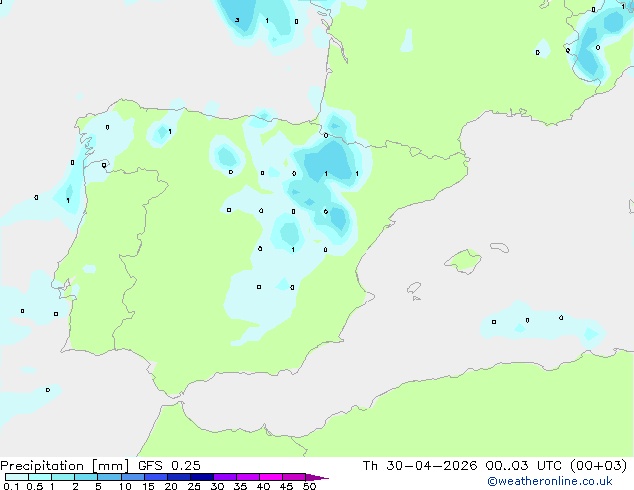Select the 10–15 mm legend swatch
Viewport: 634px width, 490px height.
[x=132, y=477]
